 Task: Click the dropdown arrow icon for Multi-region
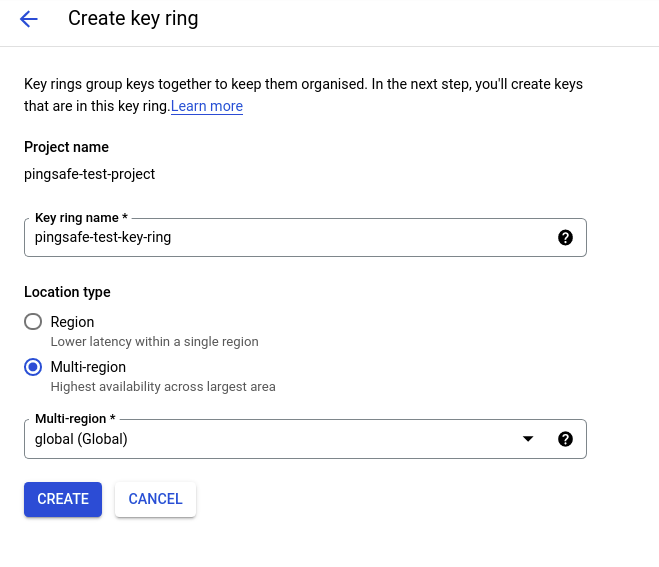point(528,439)
